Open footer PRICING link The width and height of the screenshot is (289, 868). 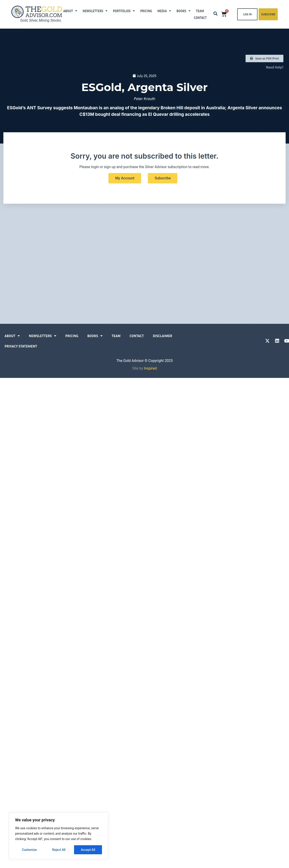coord(72,336)
